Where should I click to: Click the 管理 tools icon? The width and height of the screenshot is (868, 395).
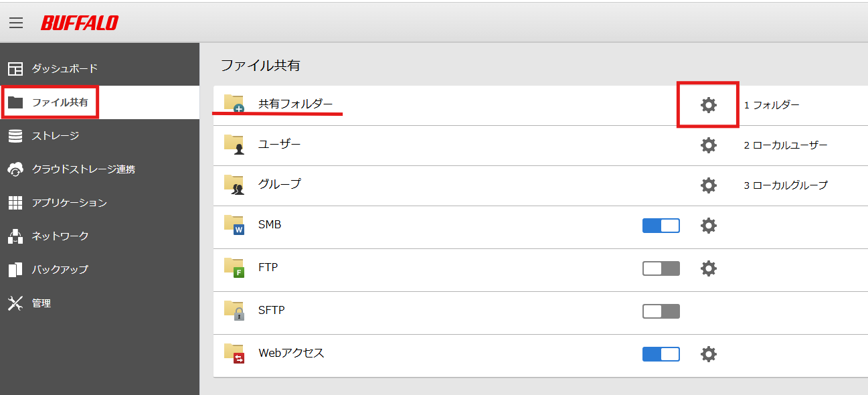coord(15,303)
